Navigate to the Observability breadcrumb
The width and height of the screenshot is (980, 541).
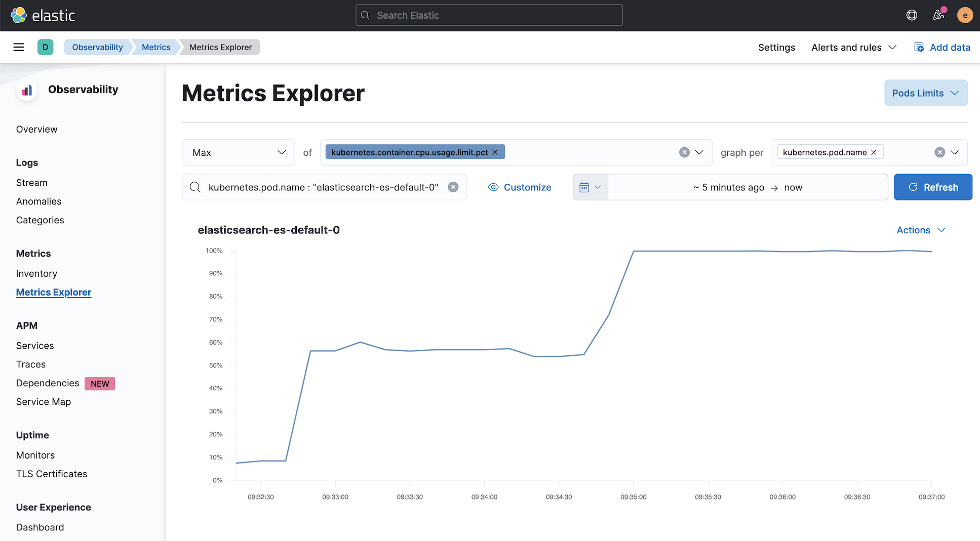[97, 47]
